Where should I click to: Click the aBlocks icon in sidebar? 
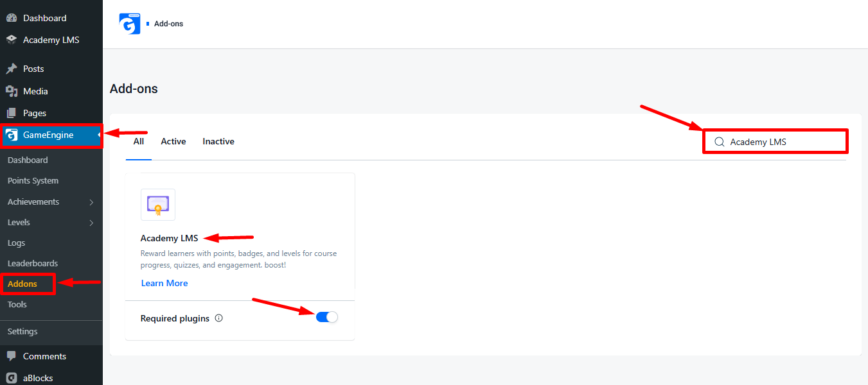click(12, 378)
